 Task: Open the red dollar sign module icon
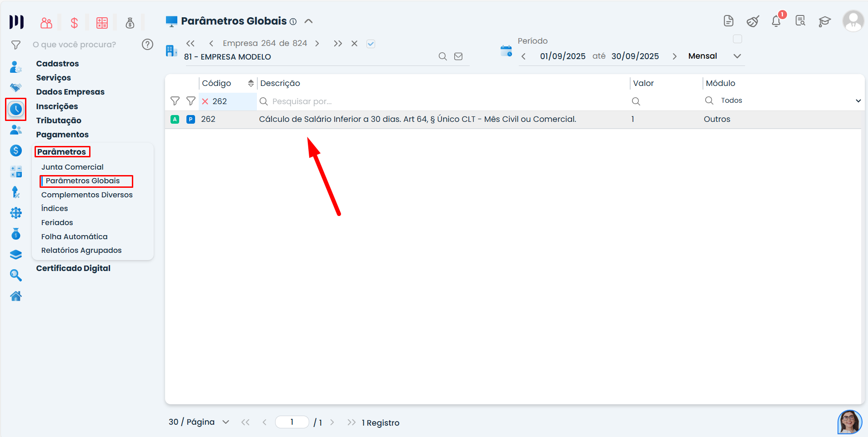pos(74,23)
